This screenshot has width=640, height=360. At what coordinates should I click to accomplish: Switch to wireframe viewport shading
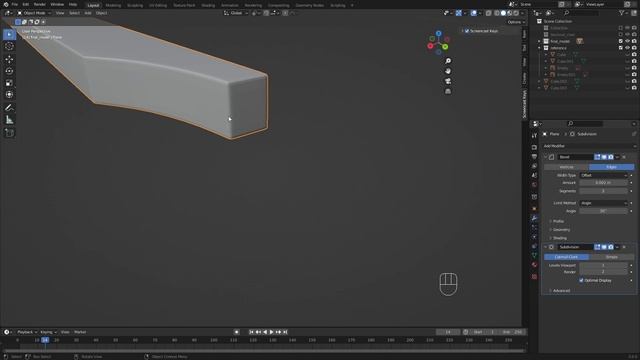click(x=497, y=13)
